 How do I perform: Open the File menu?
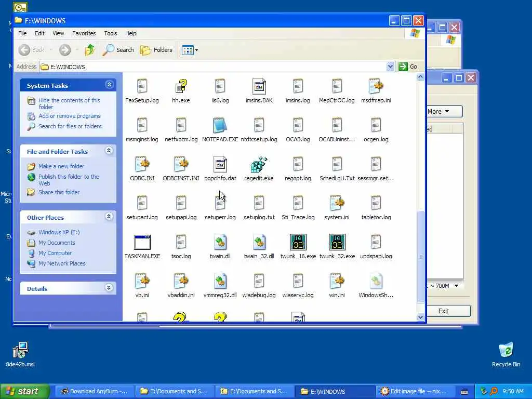pos(22,33)
